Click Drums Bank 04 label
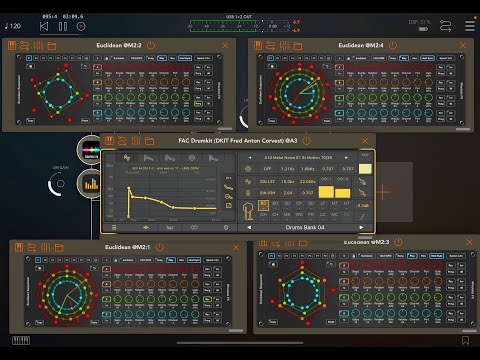 tap(305, 227)
